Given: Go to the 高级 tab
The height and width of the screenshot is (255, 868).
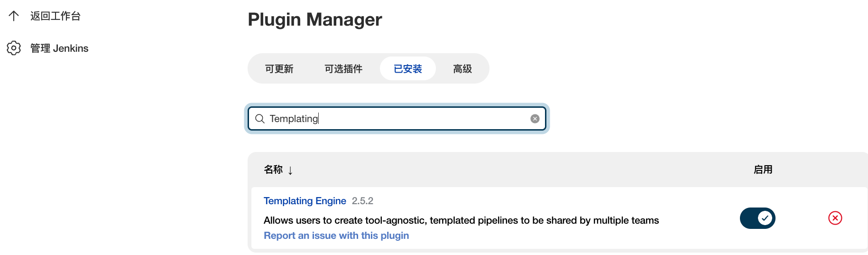Looking at the screenshot, I should [462, 69].
